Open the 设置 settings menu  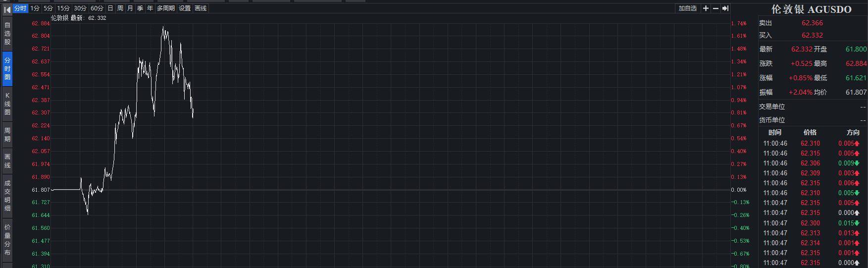pos(185,8)
